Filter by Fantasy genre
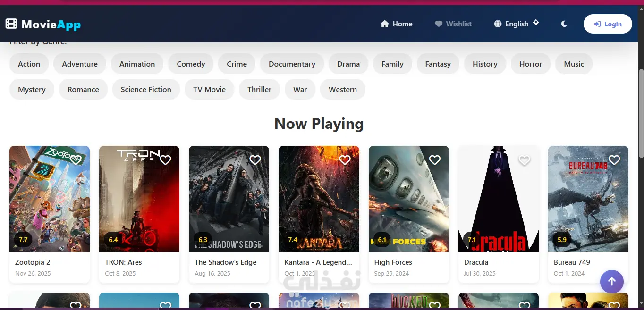 coord(438,64)
